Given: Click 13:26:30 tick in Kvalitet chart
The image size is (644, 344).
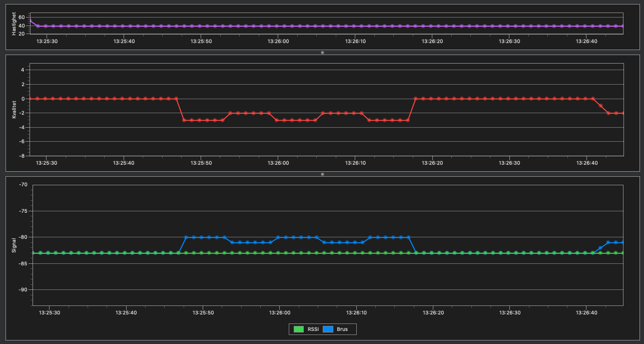Looking at the screenshot, I should coord(509,163).
